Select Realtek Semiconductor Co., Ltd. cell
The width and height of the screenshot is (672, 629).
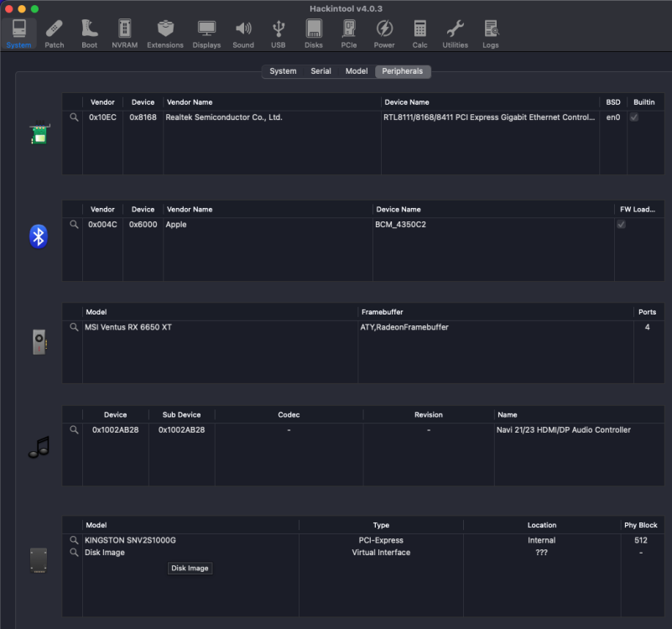point(224,117)
